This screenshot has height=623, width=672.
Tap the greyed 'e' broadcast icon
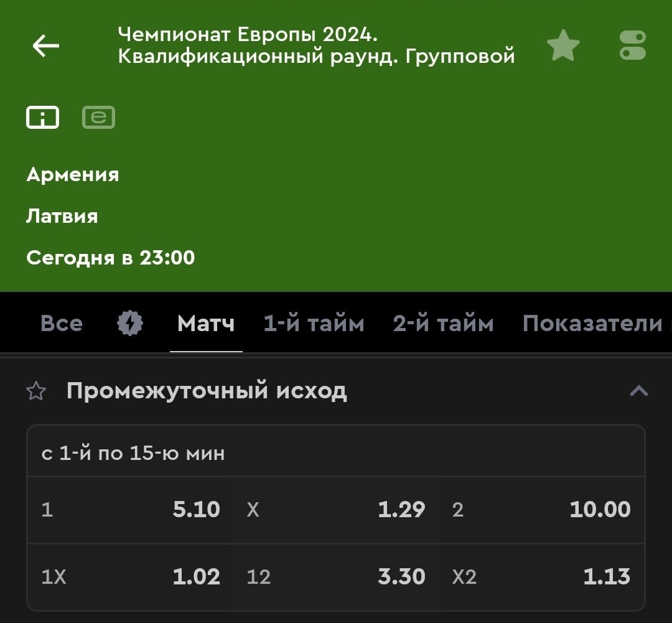[x=98, y=117]
